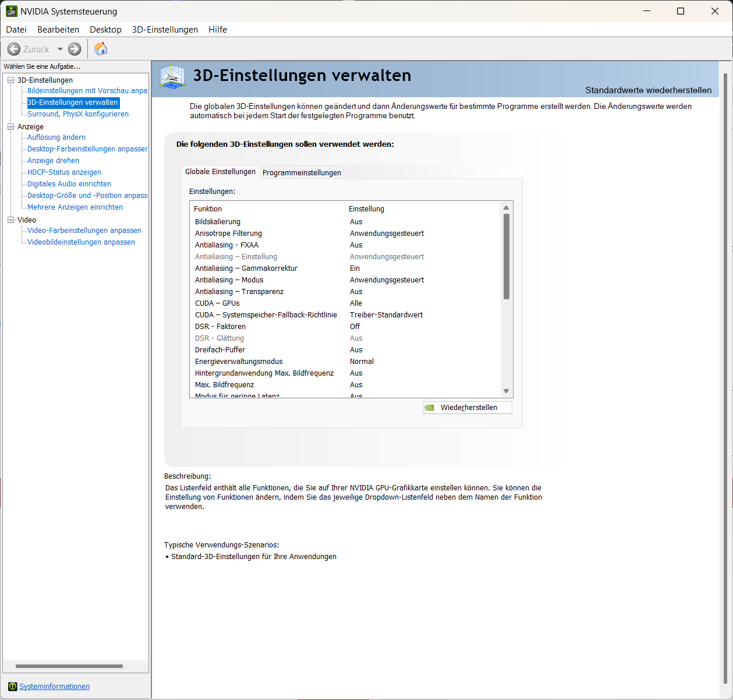The image size is (733, 700).
Task: Click the 3D-Einstellungen verwalten header icon
Action: (x=172, y=76)
